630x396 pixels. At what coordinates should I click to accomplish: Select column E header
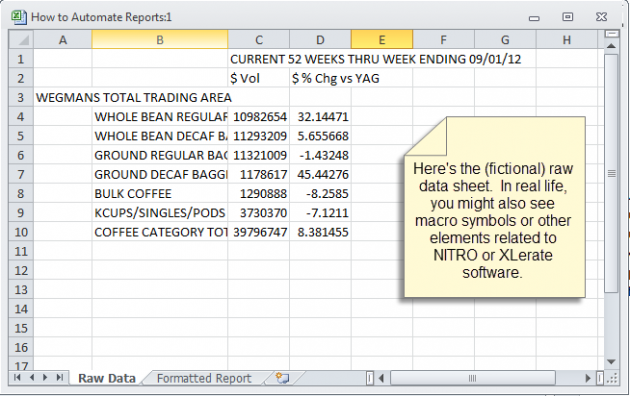382,40
